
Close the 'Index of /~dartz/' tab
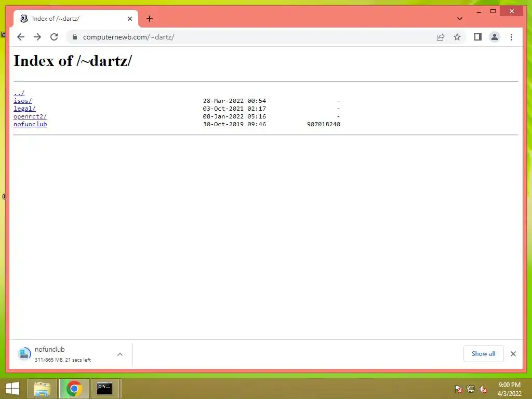pyautogui.click(x=129, y=19)
